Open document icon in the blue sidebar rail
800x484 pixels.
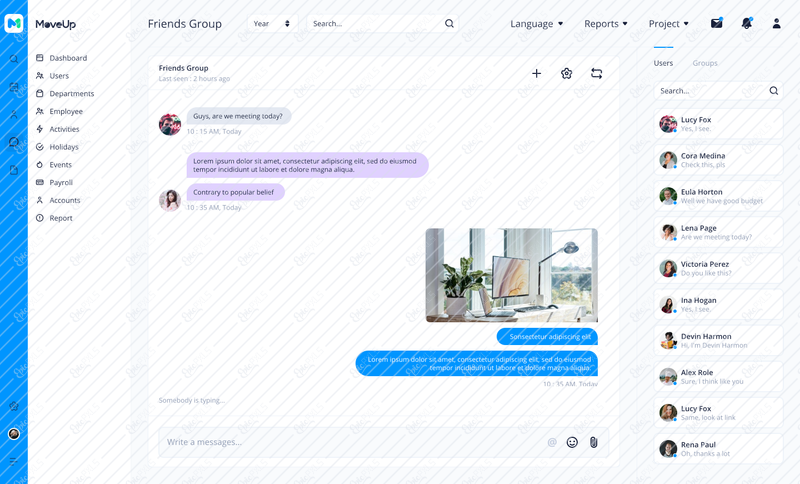14,170
